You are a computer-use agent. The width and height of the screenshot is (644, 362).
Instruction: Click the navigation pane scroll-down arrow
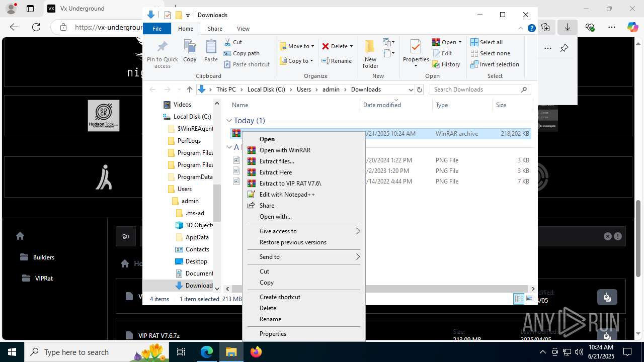coord(217,289)
